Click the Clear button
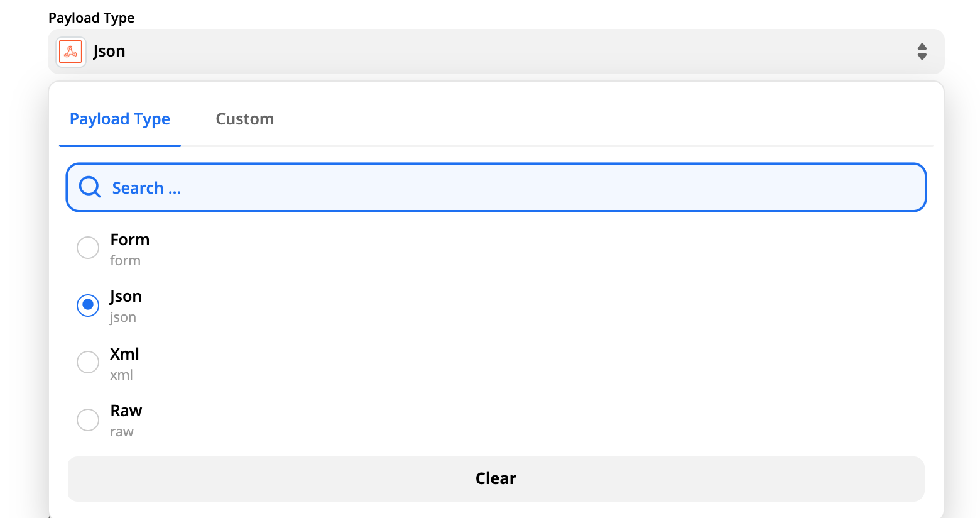The height and width of the screenshot is (518, 980). click(496, 478)
